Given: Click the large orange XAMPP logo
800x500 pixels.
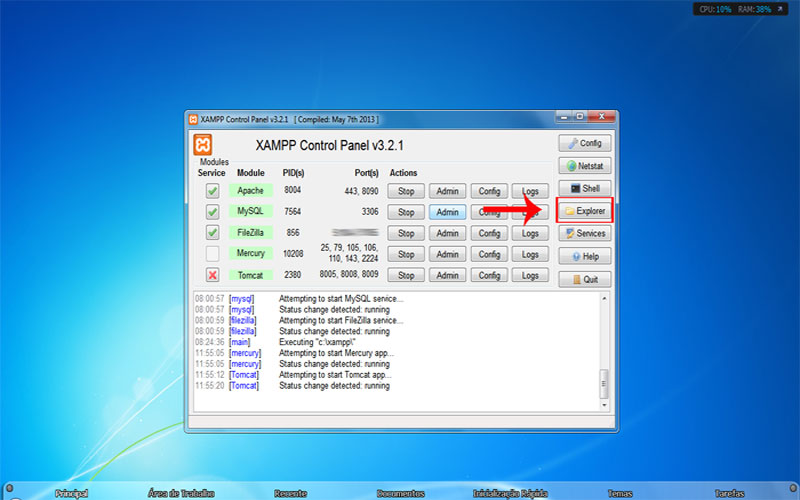Looking at the screenshot, I should tap(203, 144).
